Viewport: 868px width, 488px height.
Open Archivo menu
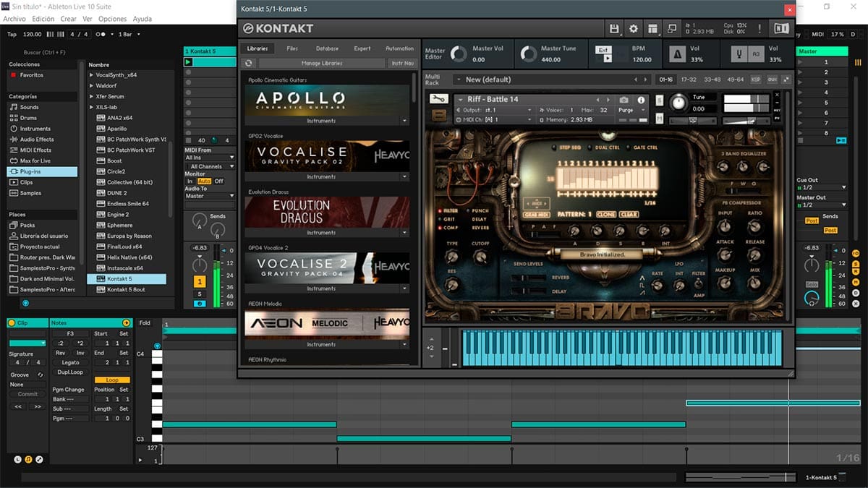point(14,19)
